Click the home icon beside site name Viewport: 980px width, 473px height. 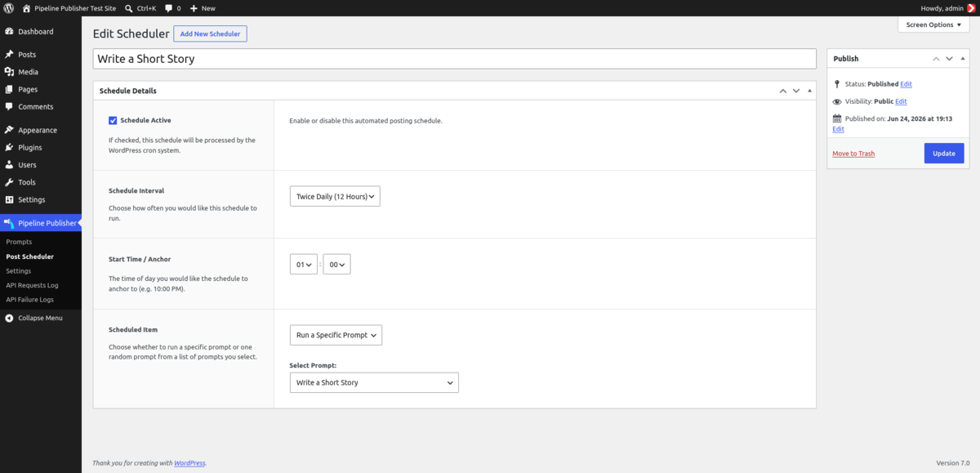coord(27,7)
